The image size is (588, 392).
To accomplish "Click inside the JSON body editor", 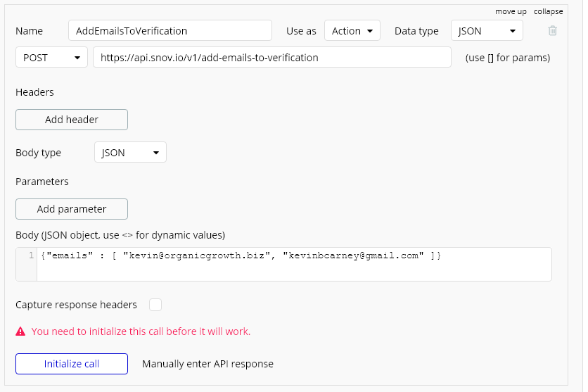I will (294, 264).
